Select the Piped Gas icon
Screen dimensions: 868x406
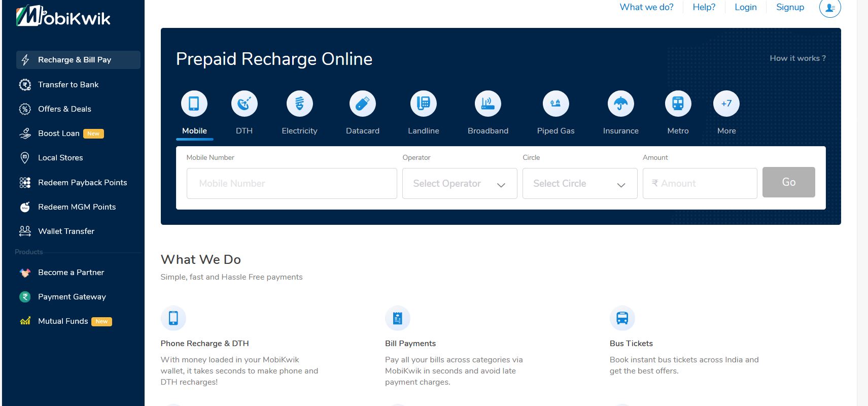point(556,104)
